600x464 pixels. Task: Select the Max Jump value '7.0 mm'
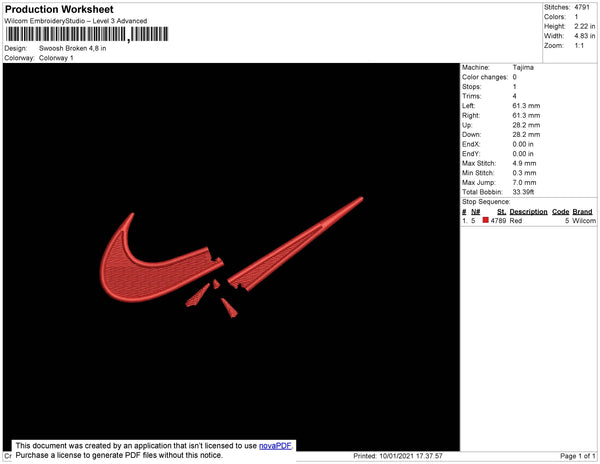[x=524, y=182]
